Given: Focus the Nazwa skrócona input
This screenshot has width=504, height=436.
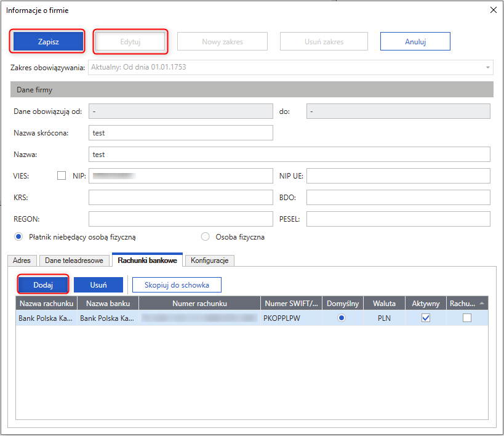Looking at the screenshot, I should click(181, 133).
